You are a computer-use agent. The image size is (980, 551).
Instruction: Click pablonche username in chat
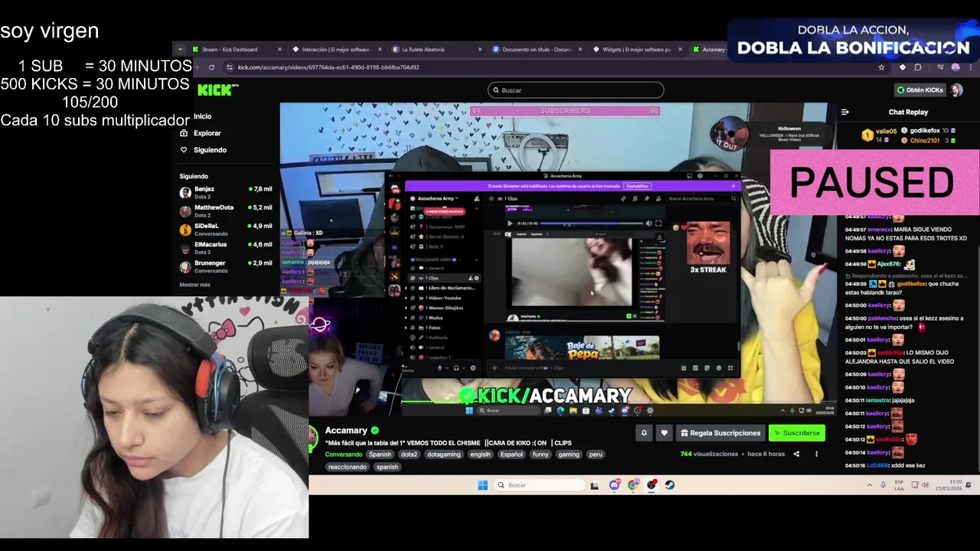point(883,318)
